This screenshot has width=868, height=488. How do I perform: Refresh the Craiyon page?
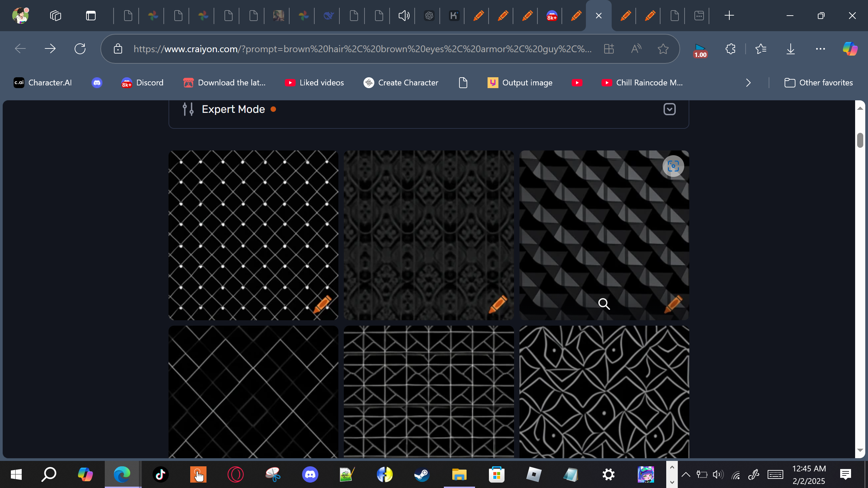[x=80, y=49]
